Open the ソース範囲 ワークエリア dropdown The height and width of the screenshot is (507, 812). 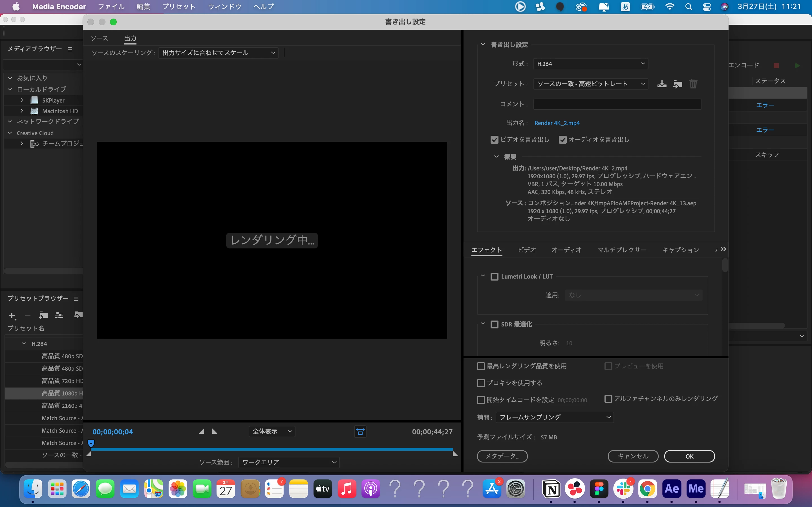(x=288, y=462)
